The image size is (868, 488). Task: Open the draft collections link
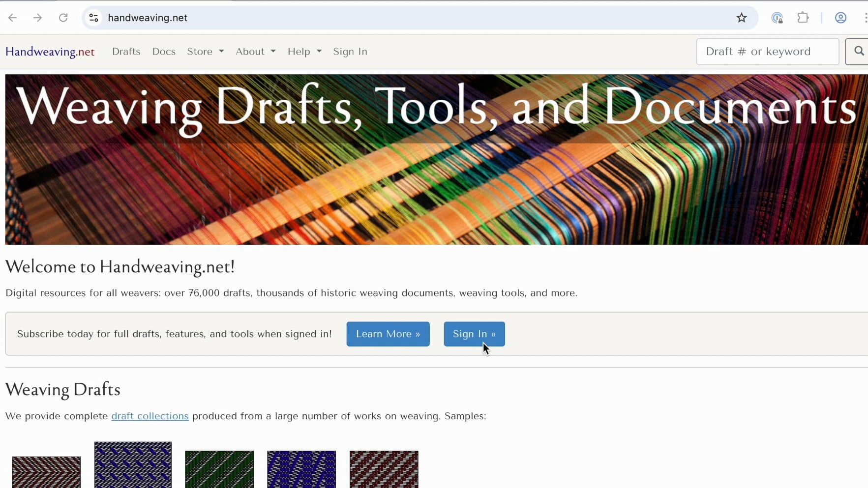tap(150, 416)
